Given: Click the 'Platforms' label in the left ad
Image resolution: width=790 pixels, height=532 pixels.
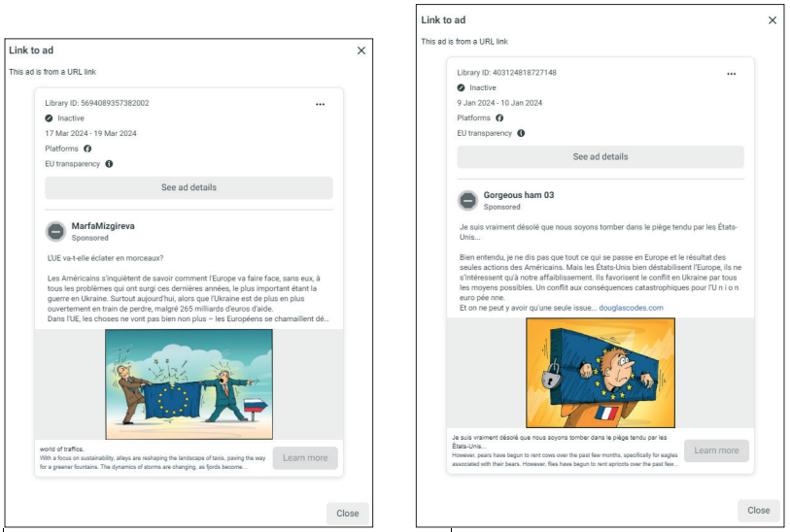Looking at the screenshot, I should (61, 149).
